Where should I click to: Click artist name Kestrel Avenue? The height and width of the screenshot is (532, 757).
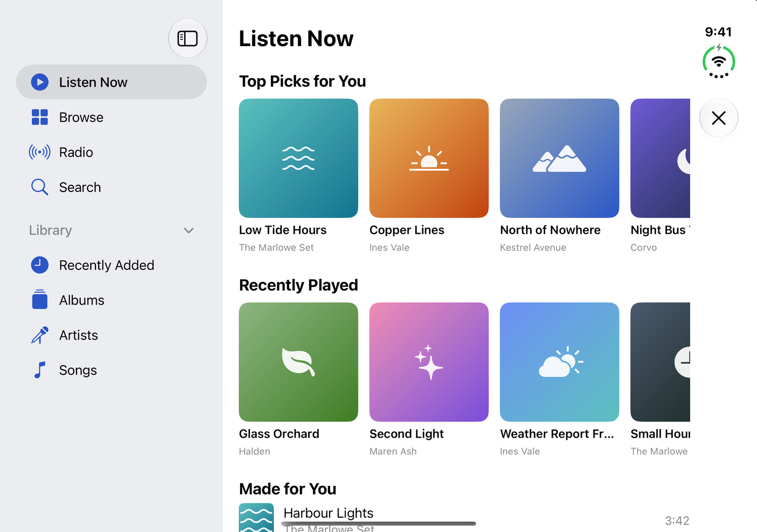coord(533,248)
